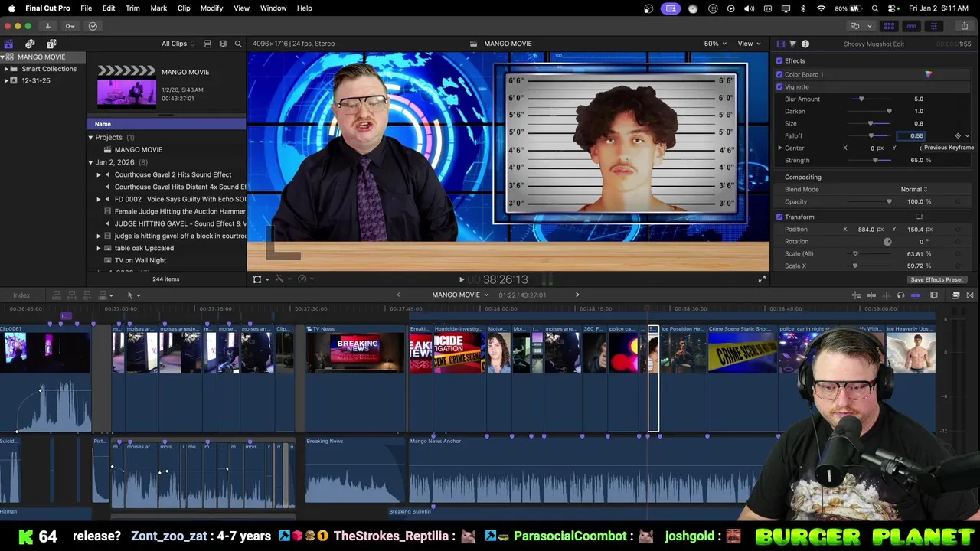Viewport: 980px width, 551px height.
Task: Collapse the Jan 2, 2026 group
Action: [90, 162]
